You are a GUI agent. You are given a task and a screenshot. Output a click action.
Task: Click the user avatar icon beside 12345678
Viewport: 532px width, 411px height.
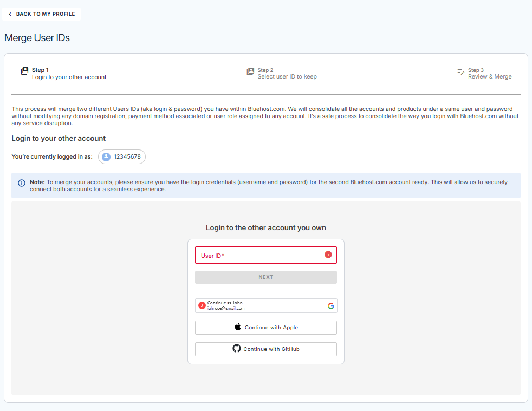pos(106,156)
